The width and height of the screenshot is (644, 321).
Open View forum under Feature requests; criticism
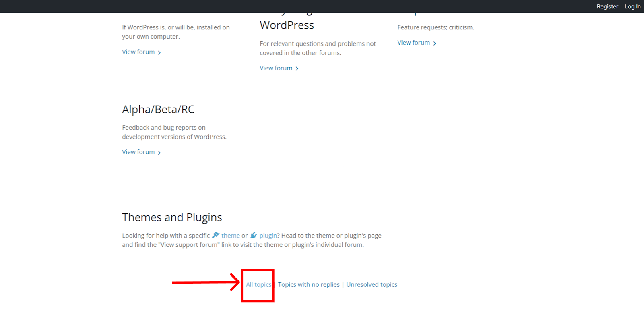[x=417, y=43]
